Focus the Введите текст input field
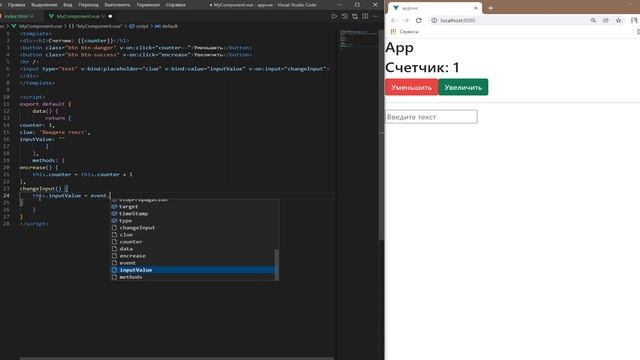 [x=431, y=117]
